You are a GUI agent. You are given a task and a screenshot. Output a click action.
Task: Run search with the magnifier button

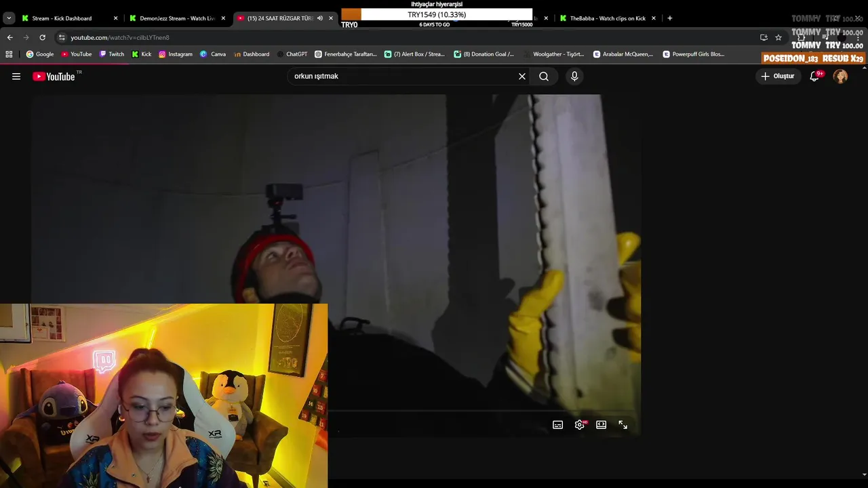point(544,77)
